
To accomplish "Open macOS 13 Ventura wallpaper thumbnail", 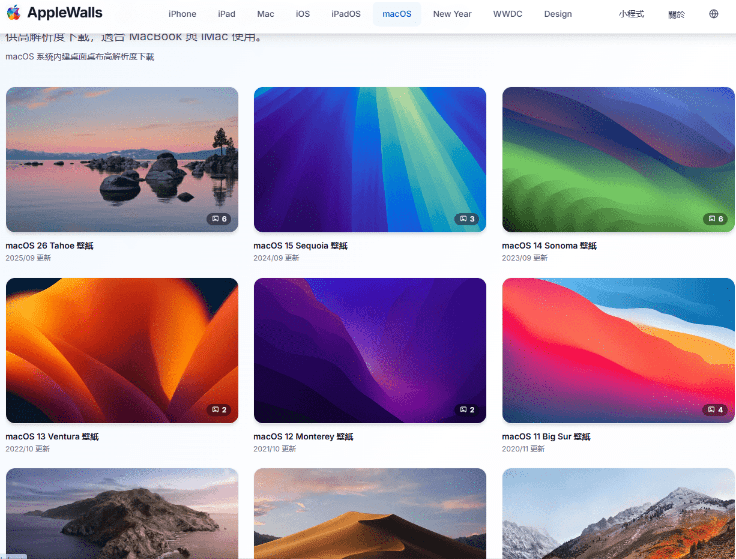I will click(x=122, y=351).
